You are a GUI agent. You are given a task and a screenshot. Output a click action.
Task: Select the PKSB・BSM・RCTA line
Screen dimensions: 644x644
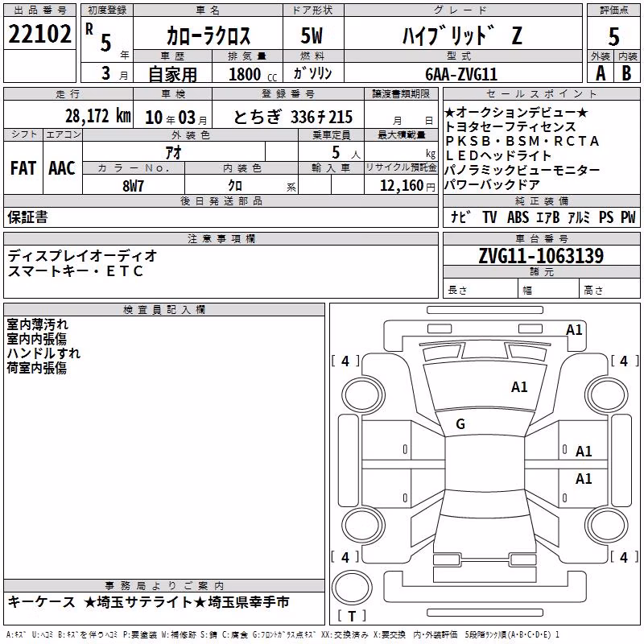point(522,141)
